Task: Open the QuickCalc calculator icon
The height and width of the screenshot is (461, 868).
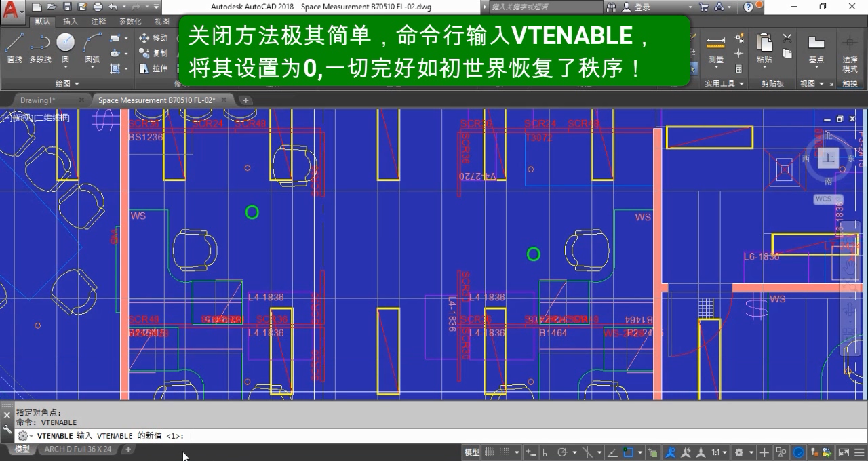Action: point(738,68)
